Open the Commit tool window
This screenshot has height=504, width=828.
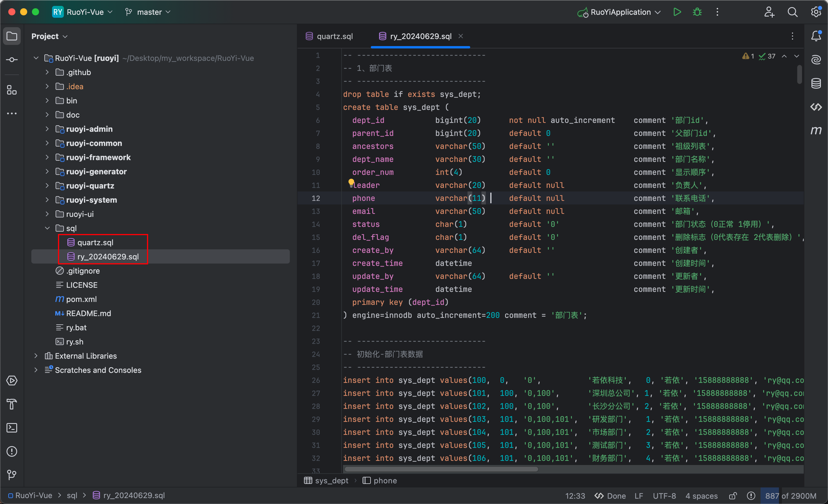click(x=12, y=60)
